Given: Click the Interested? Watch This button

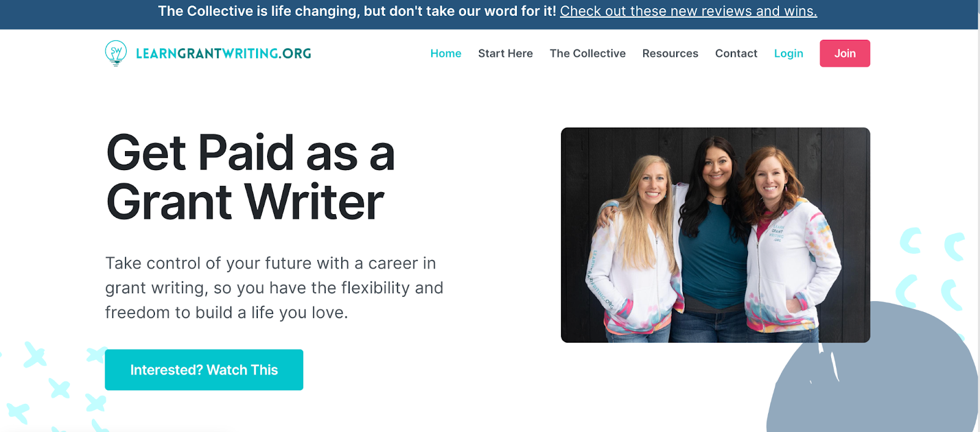Looking at the screenshot, I should pos(204,370).
